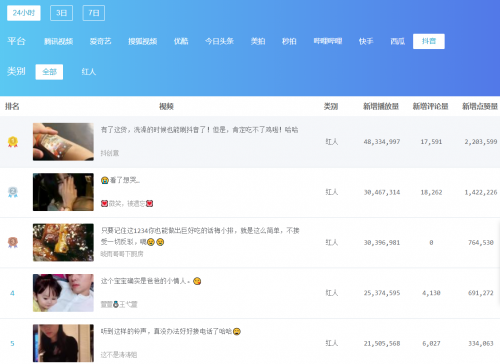
Task: Open the 看了想哭 video thumbnail
Action: (x=63, y=192)
